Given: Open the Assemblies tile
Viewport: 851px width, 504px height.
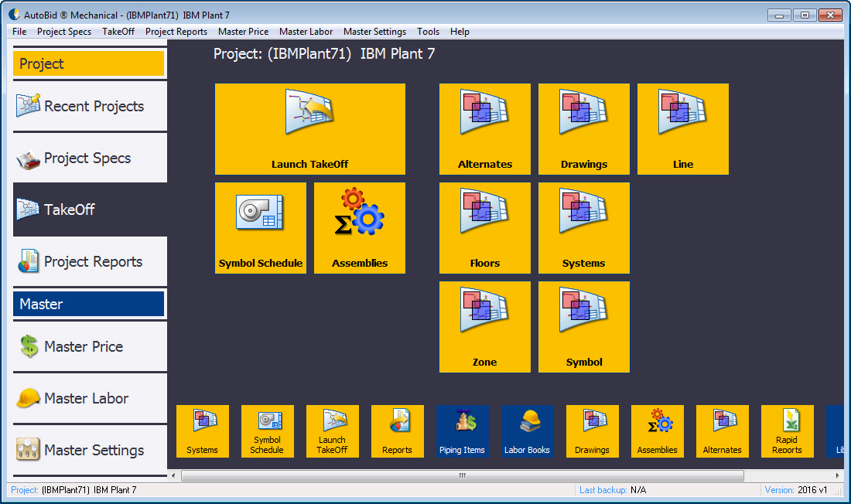Looking at the screenshot, I should [x=359, y=227].
